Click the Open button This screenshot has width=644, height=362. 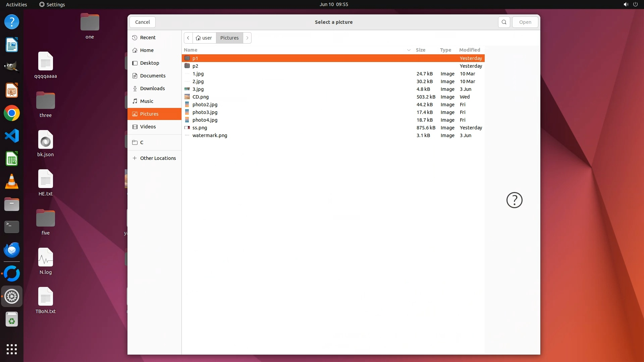(x=525, y=22)
